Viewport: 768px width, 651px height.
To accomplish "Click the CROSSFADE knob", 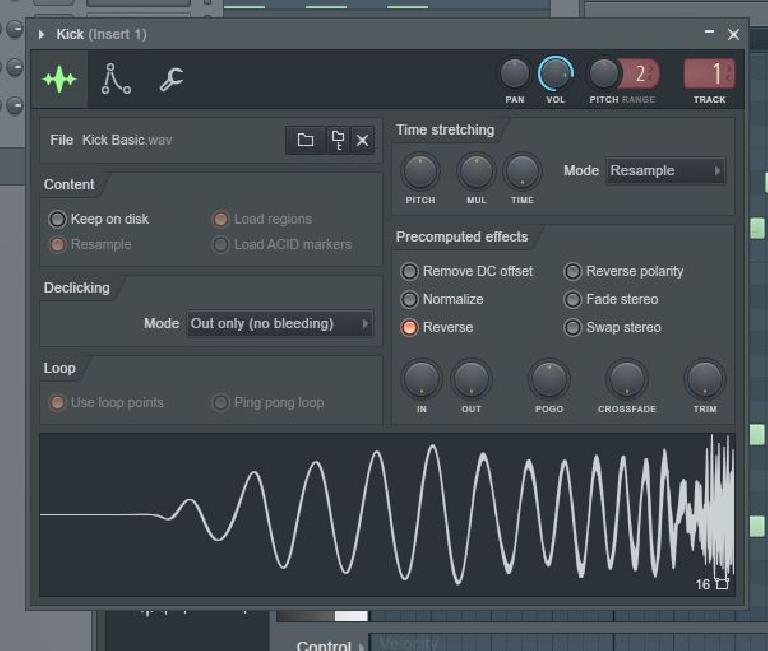I will pos(626,379).
